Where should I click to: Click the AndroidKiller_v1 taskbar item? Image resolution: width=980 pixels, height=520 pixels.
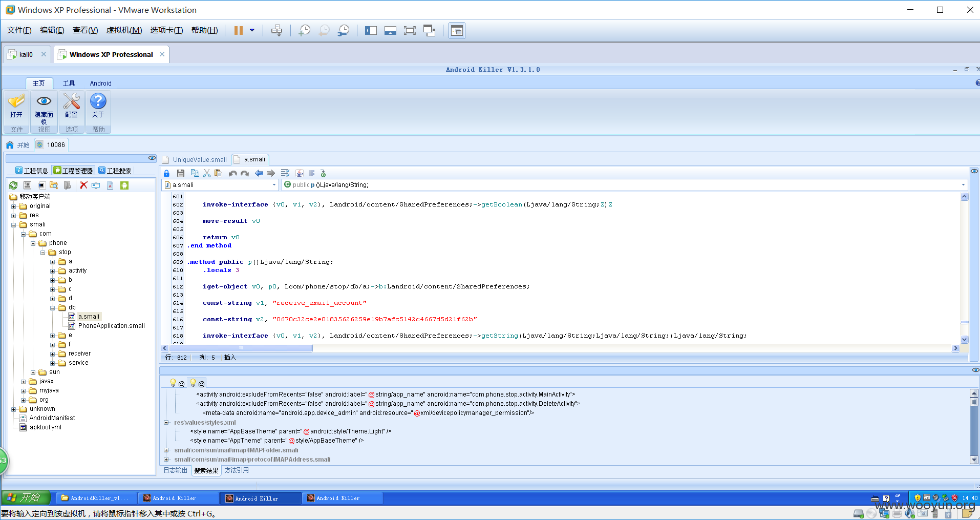96,498
